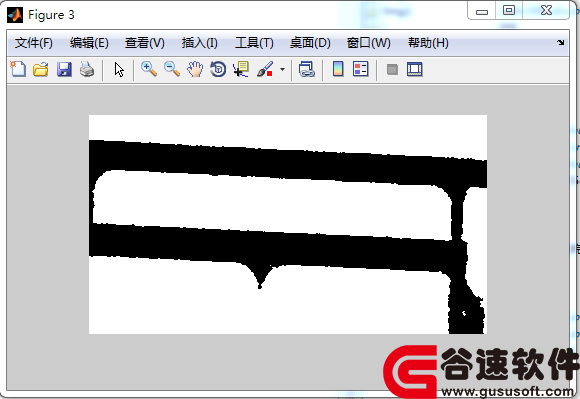Print the figure with the printer icon
This screenshot has height=399, width=580.
pos(87,69)
